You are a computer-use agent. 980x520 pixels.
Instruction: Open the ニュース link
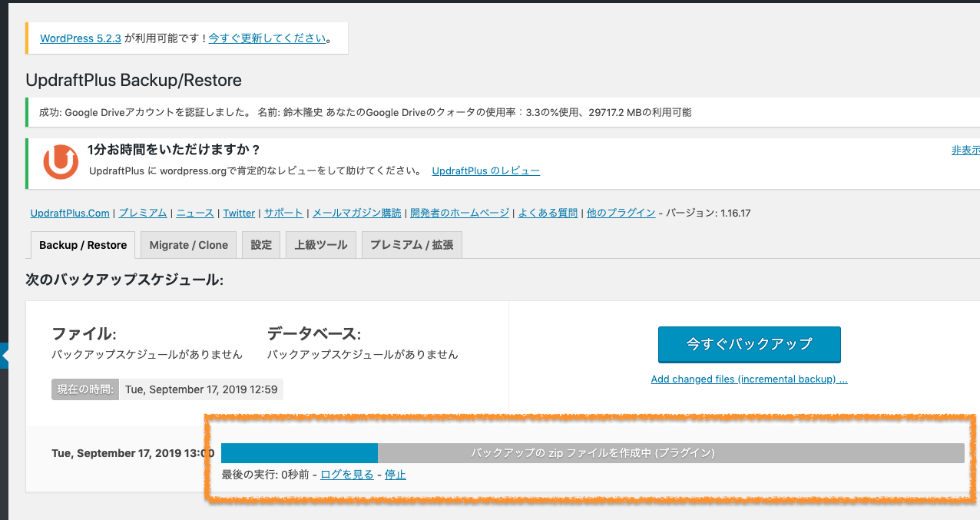pos(195,213)
